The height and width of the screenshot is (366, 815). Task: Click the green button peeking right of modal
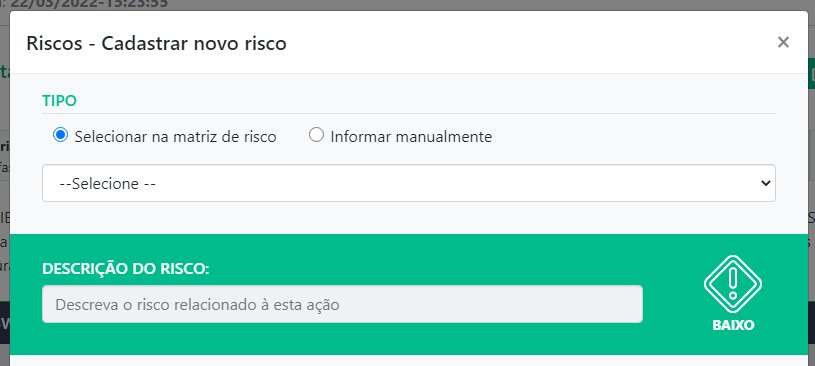pyautogui.click(x=811, y=74)
